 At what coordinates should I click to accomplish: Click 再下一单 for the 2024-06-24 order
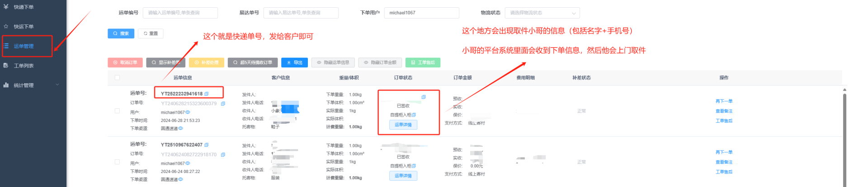pos(724,152)
